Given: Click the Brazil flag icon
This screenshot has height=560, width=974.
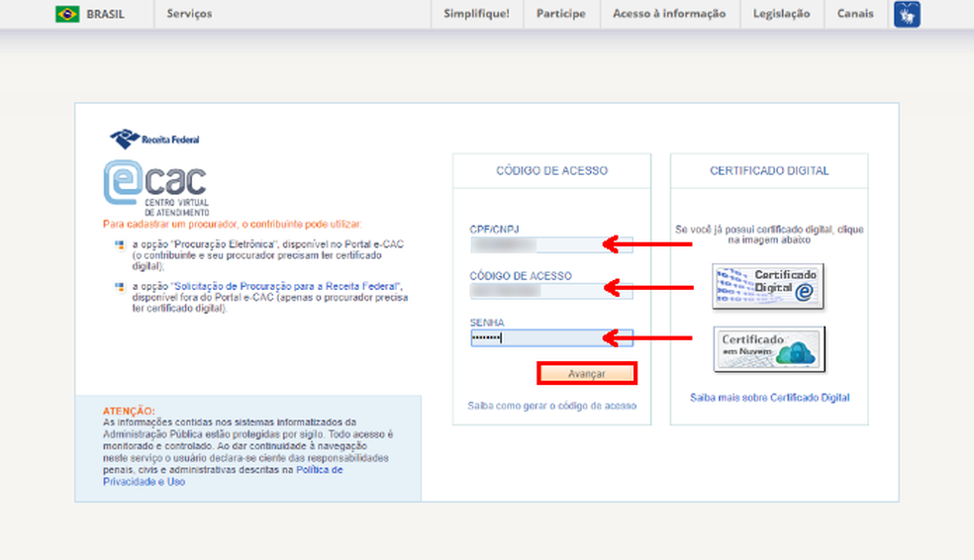Looking at the screenshot, I should pyautogui.click(x=67, y=14).
